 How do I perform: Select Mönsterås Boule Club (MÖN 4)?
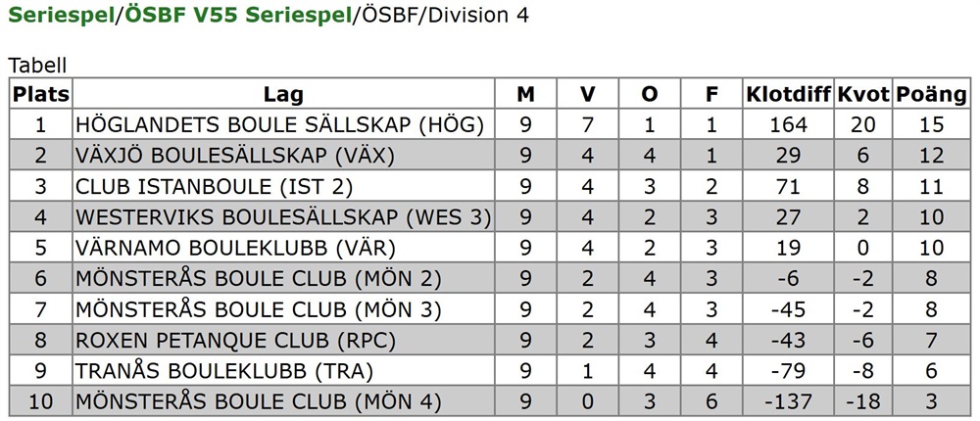[x=258, y=402]
